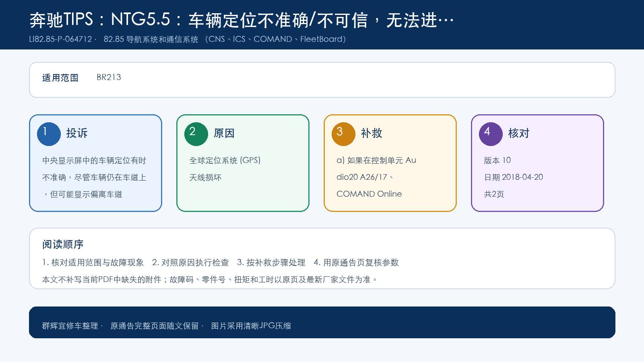Image resolution: width=644 pixels, height=362 pixels.
Task: Click text 不准确，尽管车辆仍在车道上
Action: 94,177
